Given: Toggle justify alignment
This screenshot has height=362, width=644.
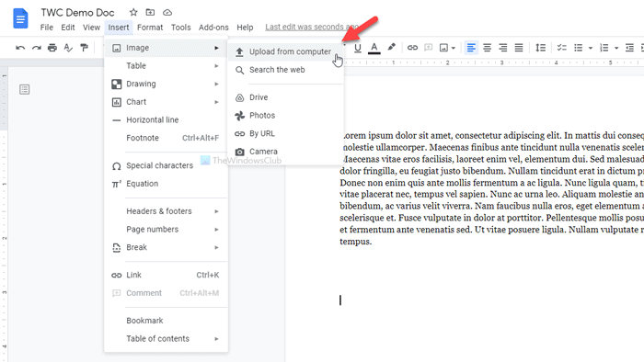Looking at the screenshot, I should tap(519, 48).
